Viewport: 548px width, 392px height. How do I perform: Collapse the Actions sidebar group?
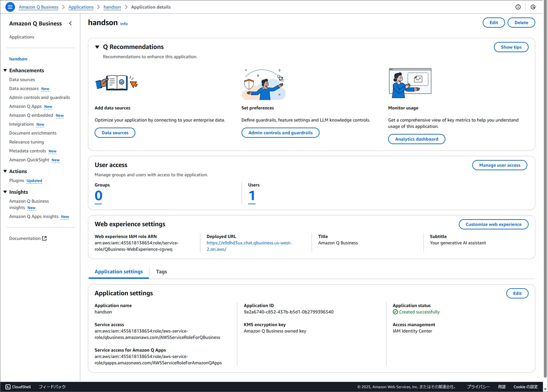click(5, 171)
